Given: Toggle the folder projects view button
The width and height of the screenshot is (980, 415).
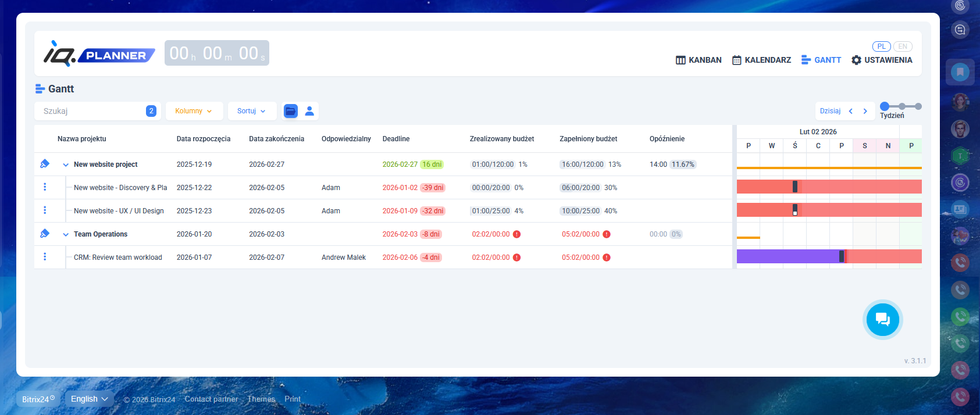Looking at the screenshot, I should [290, 111].
